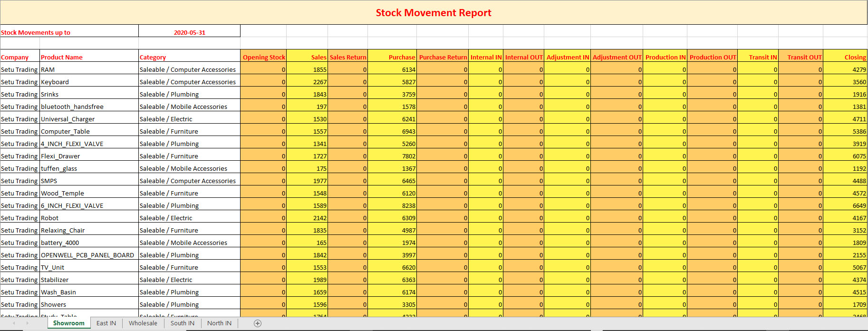The width and height of the screenshot is (868, 331).
Task: Select RAM sales value 1855
Action: click(307, 68)
